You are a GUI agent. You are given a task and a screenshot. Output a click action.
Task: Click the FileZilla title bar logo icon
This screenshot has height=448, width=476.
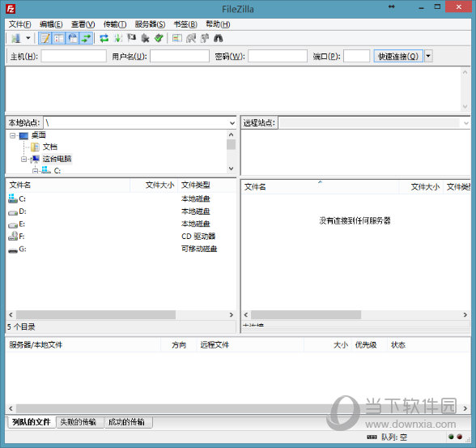(11, 9)
